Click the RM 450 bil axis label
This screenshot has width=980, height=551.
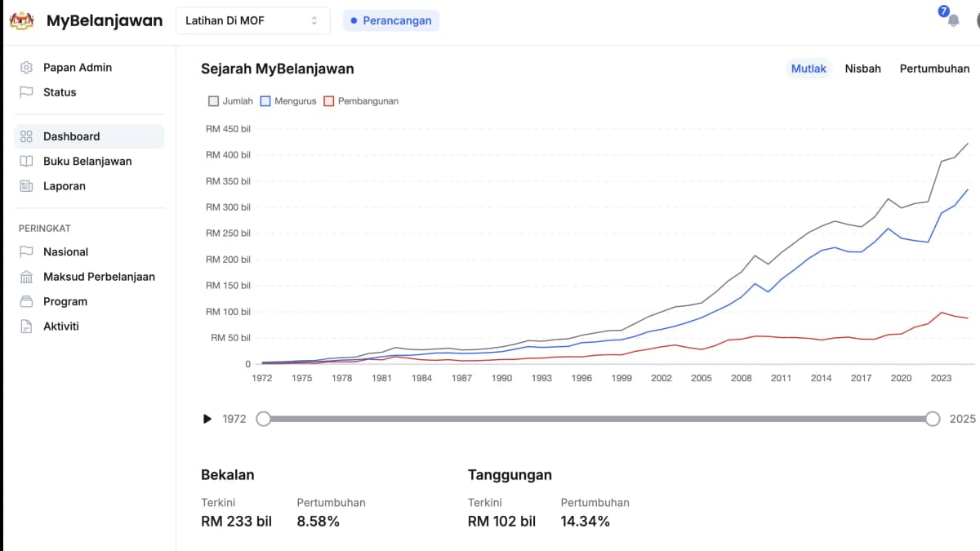coord(228,129)
